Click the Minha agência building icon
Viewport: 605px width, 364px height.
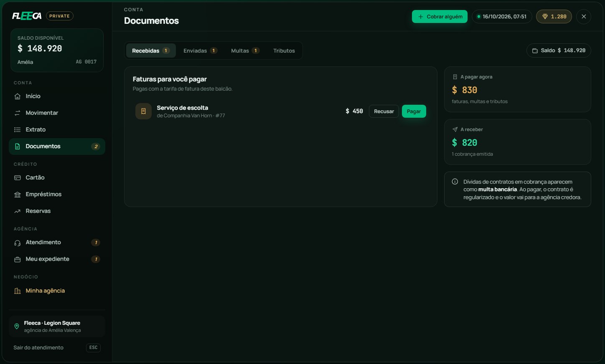coord(18,291)
